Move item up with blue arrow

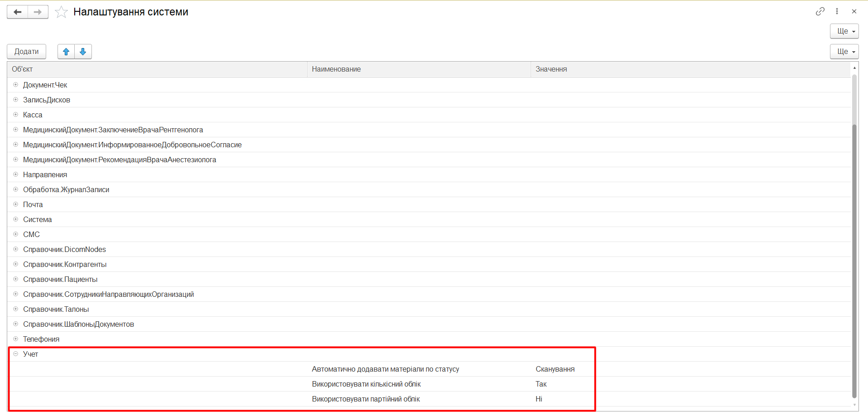(x=66, y=52)
